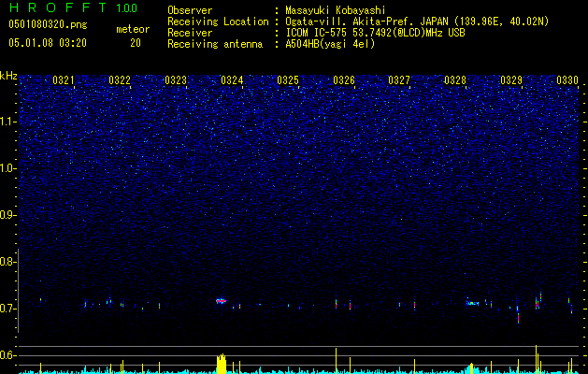Click the 0326 time marker
Viewport: 588px width, 374px height.
[x=344, y=80]
